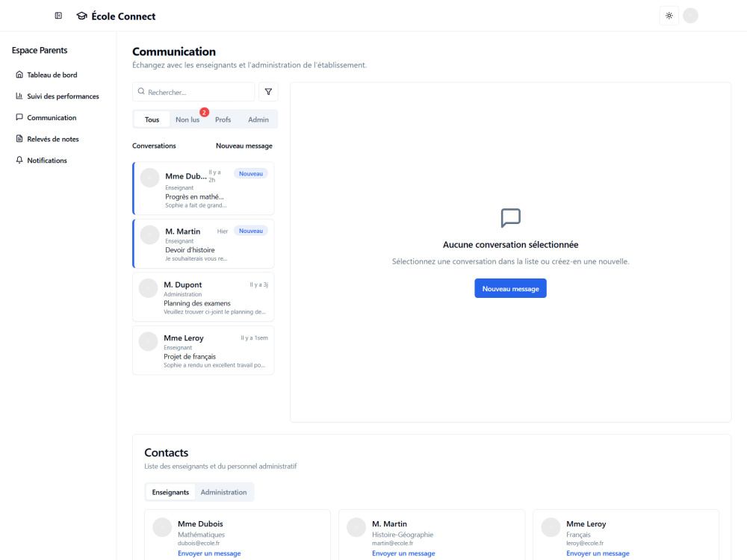This screenshot has width=747, height=560.
Task: Open the user avatar in header
Action: point(690,16)
